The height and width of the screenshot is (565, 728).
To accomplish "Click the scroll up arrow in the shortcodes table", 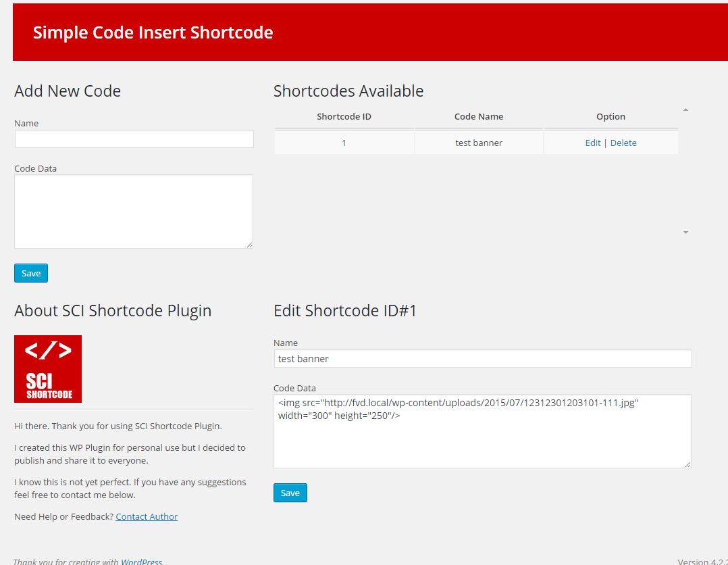I will (x=685, y=109).
